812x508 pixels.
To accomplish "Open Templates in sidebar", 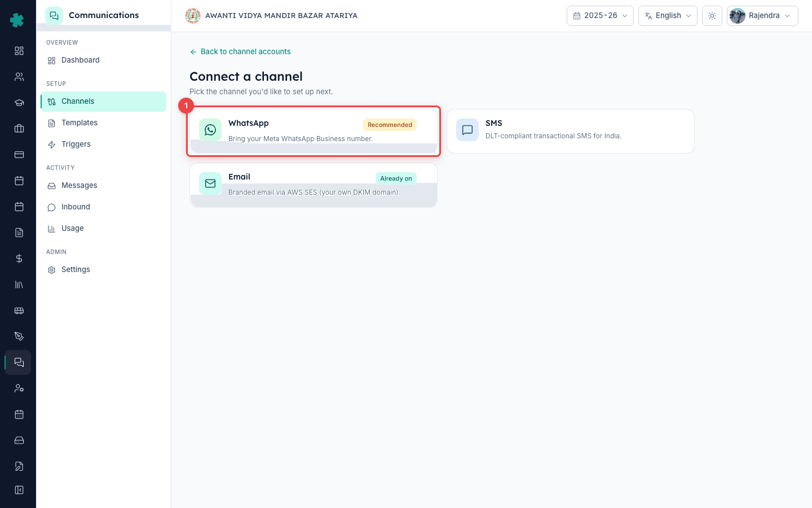I will [x=104, y=123].
